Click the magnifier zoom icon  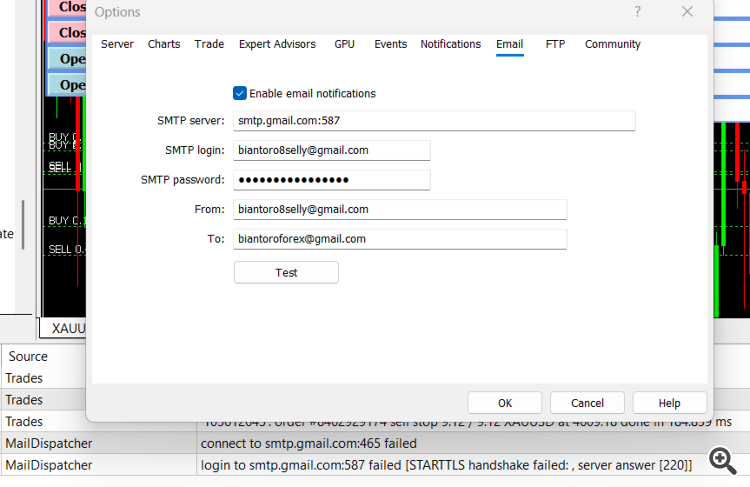[723, 460]
